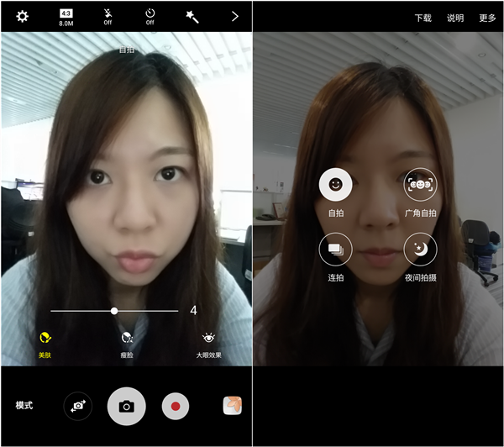504x447 pixels.
Task: Open the gallery preview thumbnail
Action: tap(233, 406)
